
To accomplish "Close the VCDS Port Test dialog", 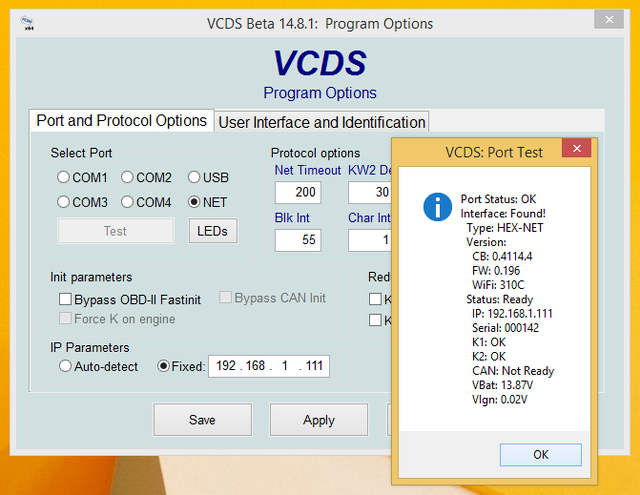I will click(x=576, y=148).
